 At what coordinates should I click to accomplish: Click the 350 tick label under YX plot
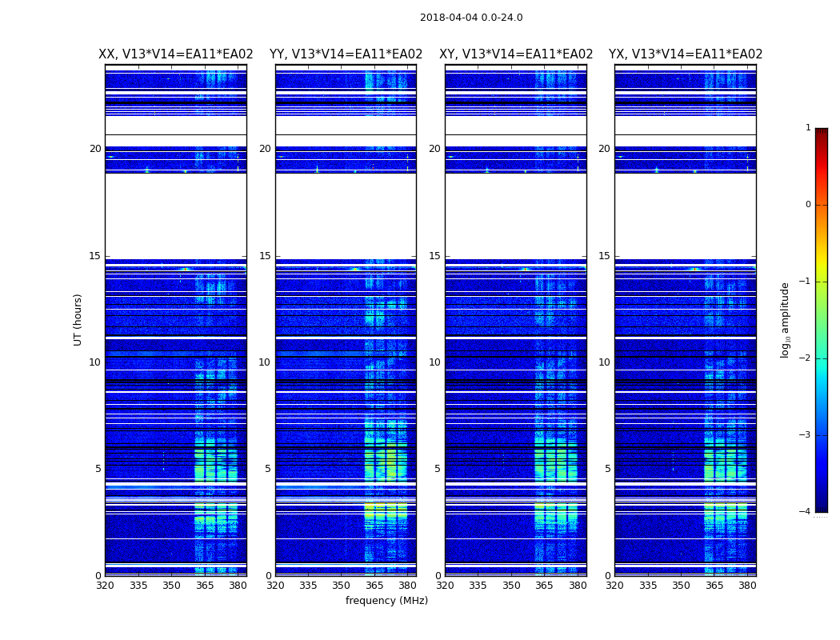pos(681,586)
